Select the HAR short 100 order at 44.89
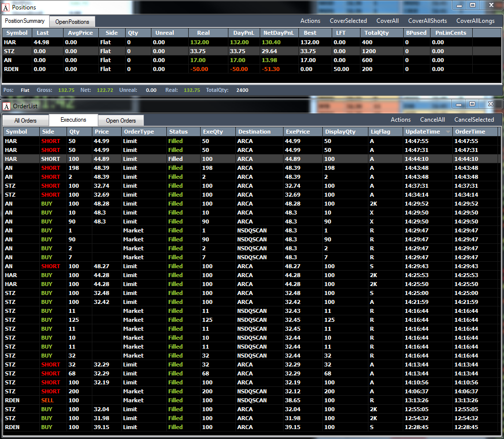Screen dimensions: 504x439 click(252, 159)
